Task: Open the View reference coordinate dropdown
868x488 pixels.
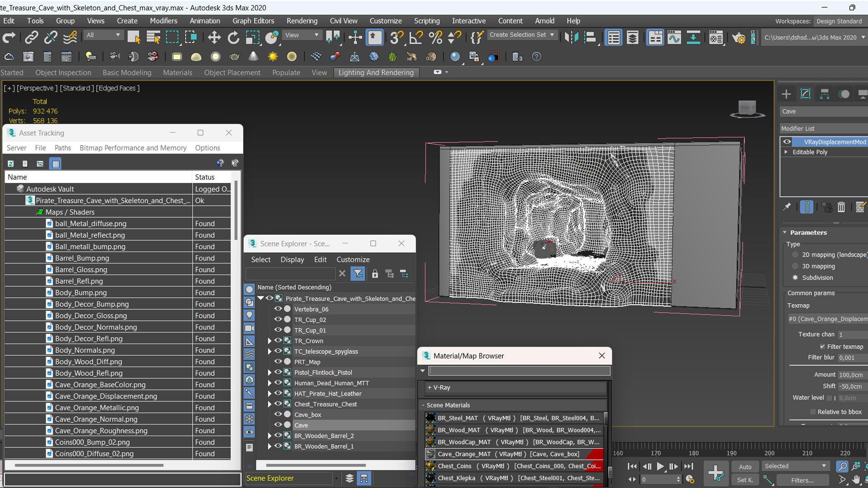Action: pos(302,35)
